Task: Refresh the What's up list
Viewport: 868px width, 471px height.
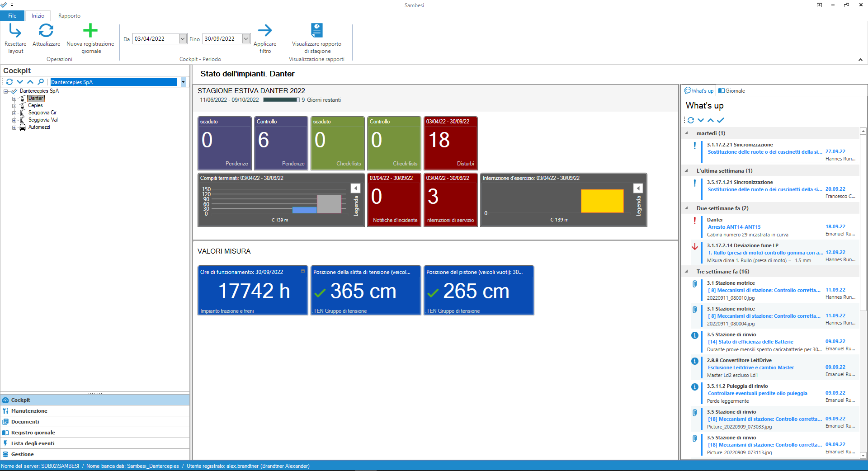Action: tap(691, 120)
